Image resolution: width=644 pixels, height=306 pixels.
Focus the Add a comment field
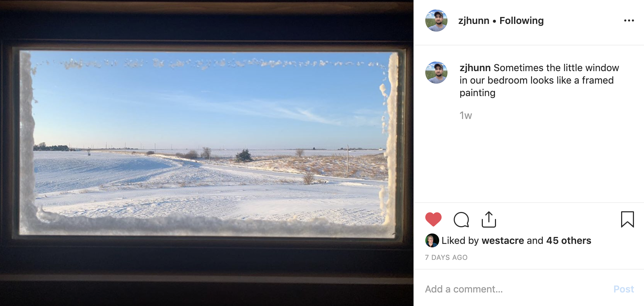tap(516, 289)
